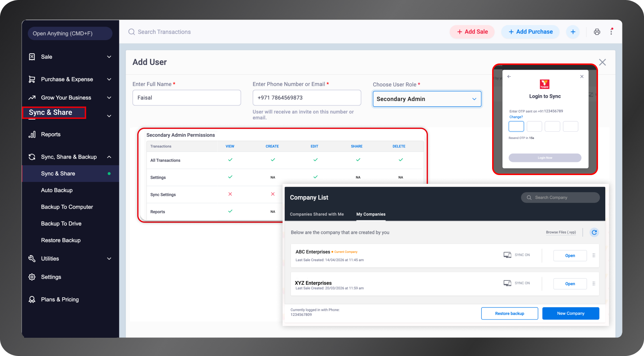Click the Reports bar chart icon

coord(32,134)
